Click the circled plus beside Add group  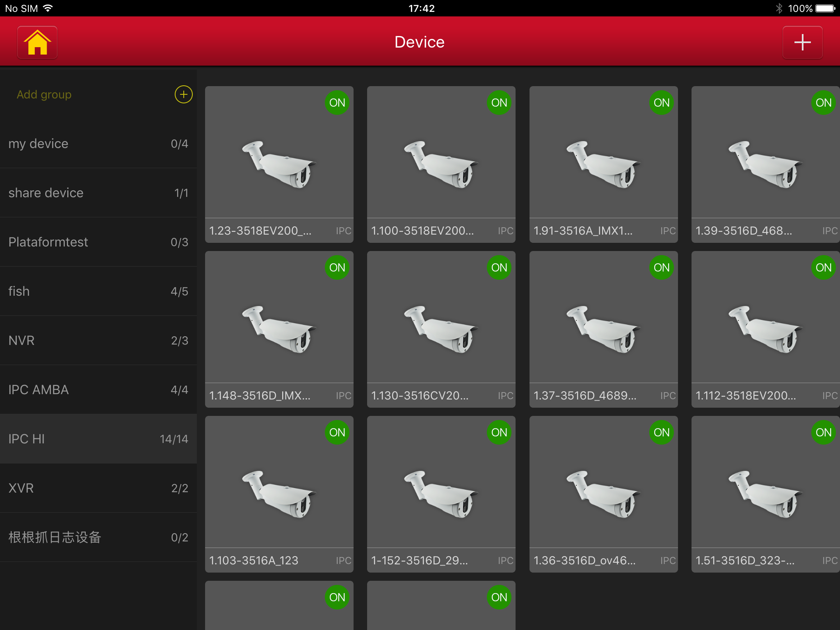[183, 95]
